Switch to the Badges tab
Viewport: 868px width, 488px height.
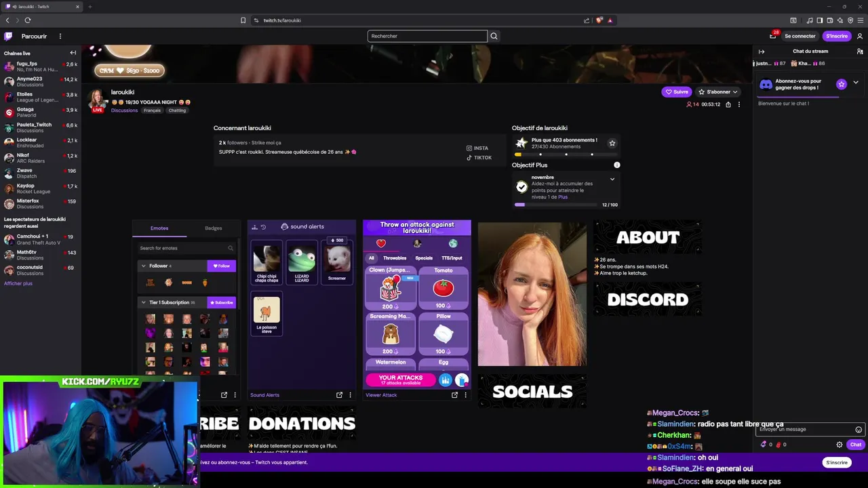(214, 228)
